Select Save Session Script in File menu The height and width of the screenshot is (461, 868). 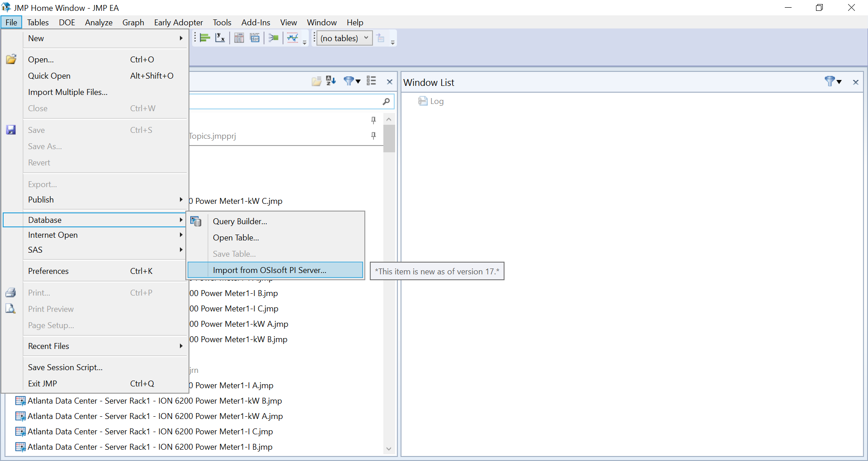[x=65, y=367]
